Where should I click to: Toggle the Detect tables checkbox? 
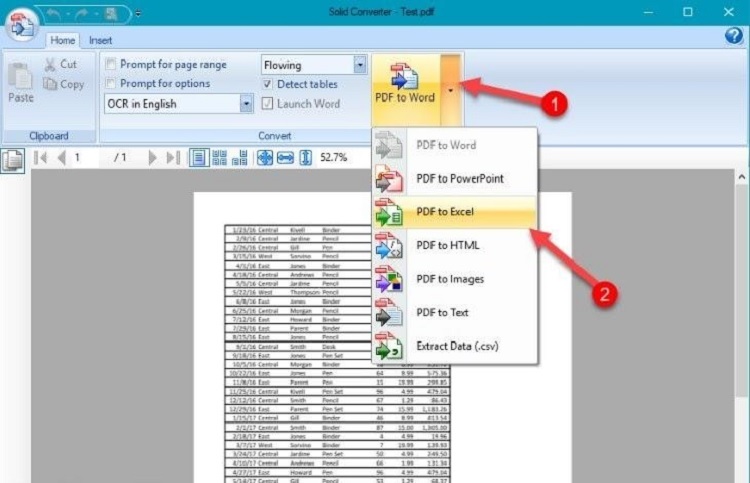pos(267,84)
